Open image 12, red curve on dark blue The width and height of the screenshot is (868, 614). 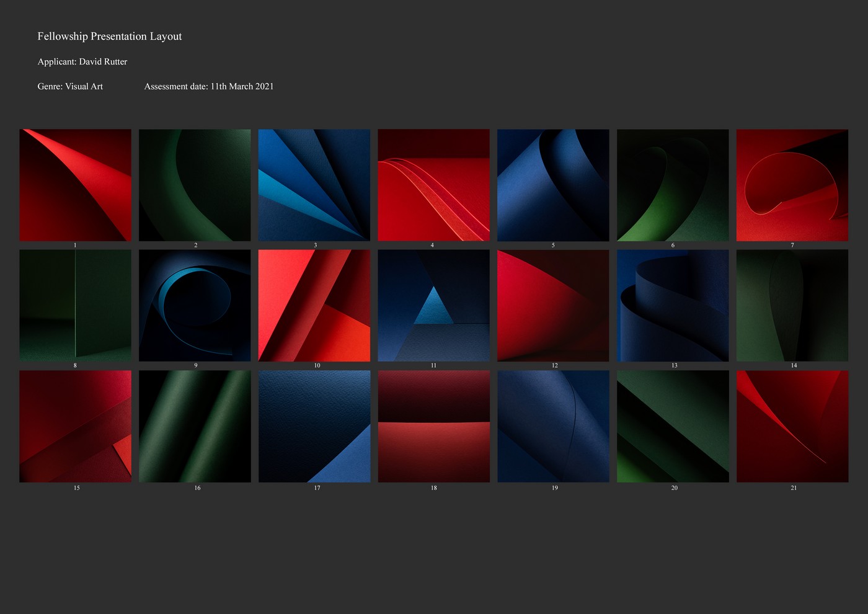[x=553, y=305]
